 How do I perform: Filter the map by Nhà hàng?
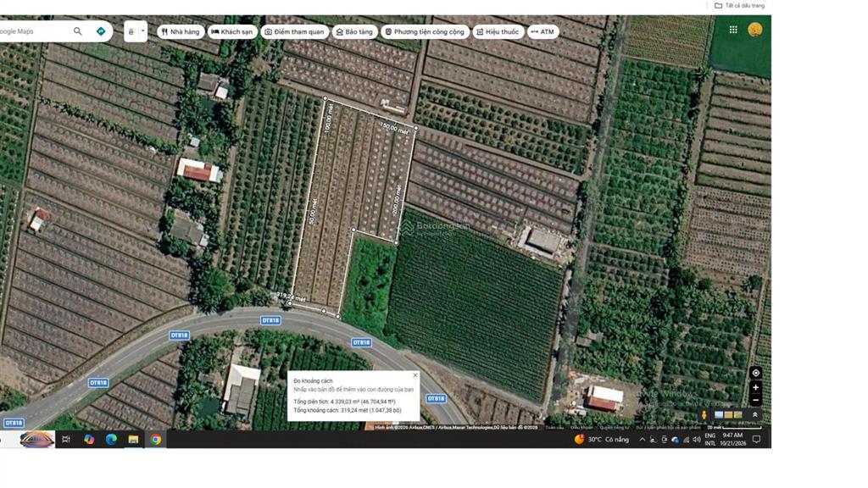point(181,32)
